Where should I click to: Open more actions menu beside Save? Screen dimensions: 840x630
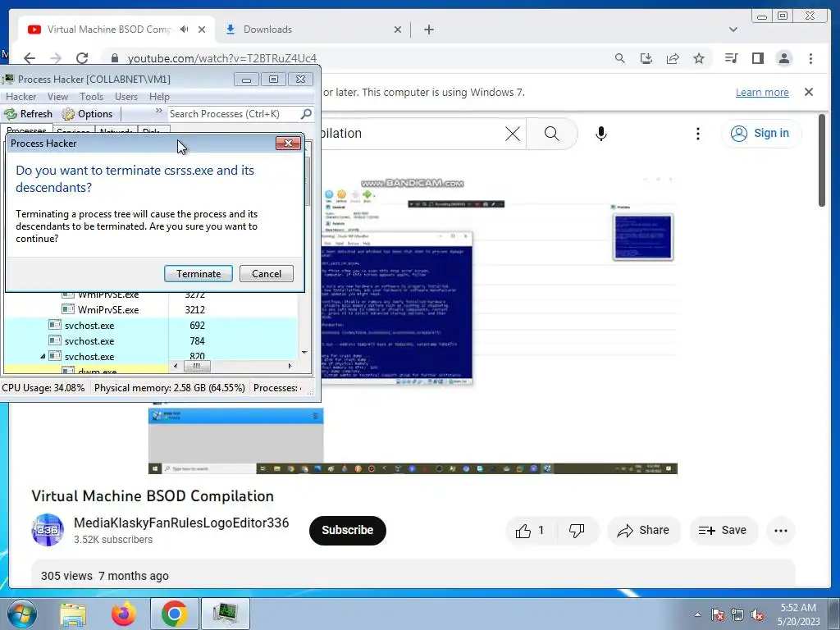click(x=781, y=531)
